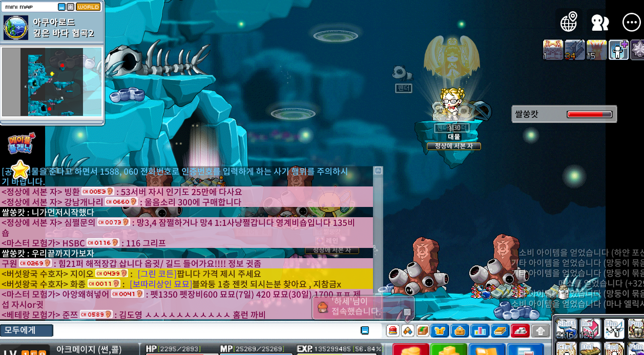
Task: Select the buff icon showing count 1
Action: 553,50
